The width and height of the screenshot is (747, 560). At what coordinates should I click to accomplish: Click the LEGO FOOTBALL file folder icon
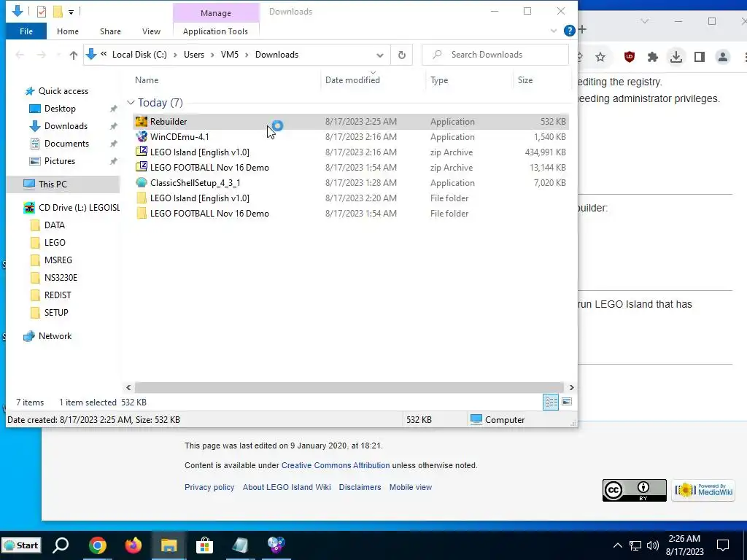click(141, 214)
